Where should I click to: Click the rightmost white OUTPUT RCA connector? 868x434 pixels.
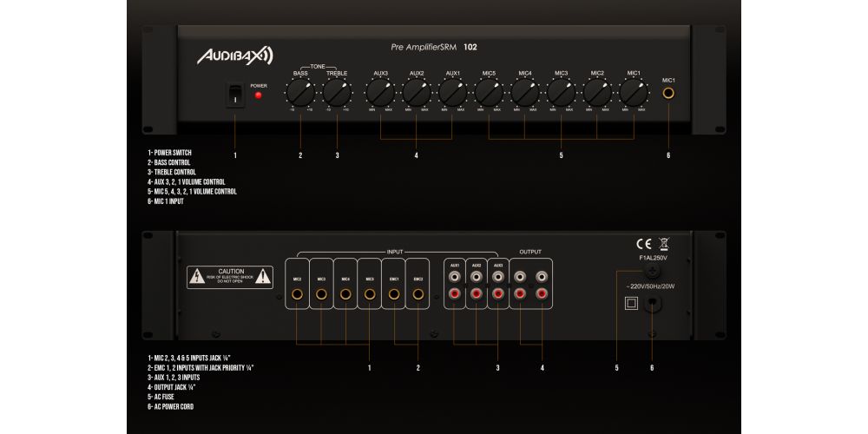tap(542, 276)
